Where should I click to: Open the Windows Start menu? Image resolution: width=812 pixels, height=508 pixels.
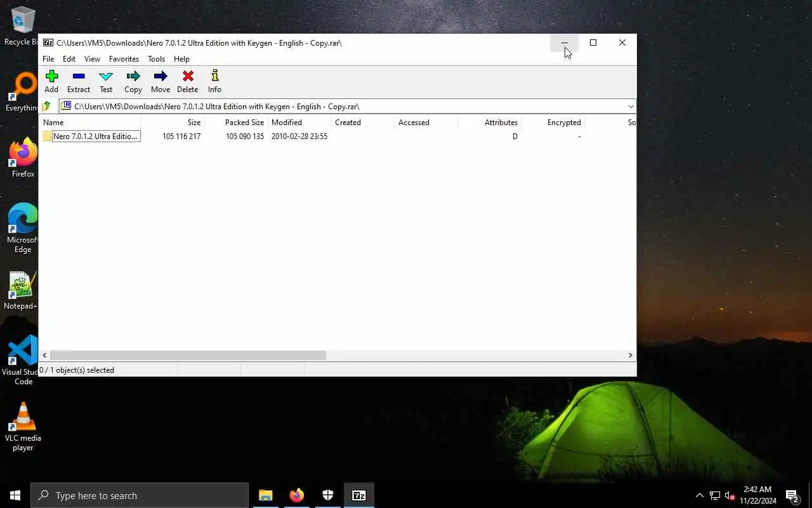15,495
